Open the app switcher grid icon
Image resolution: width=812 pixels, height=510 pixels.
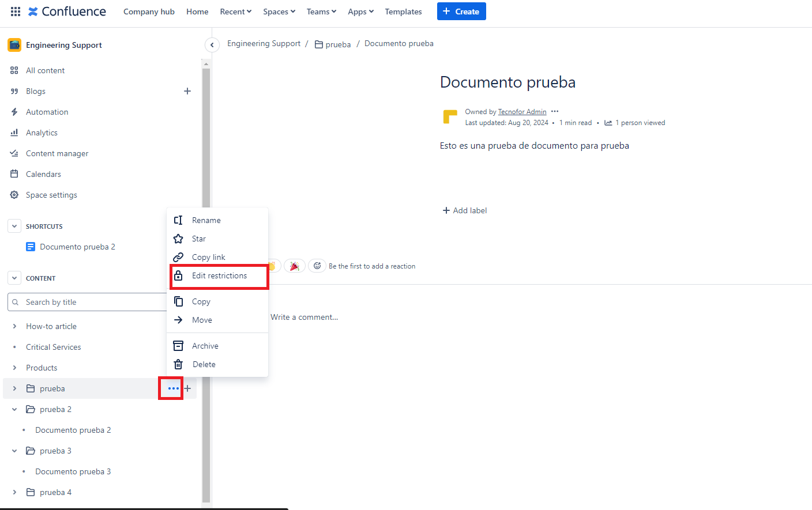pos(16,12)
